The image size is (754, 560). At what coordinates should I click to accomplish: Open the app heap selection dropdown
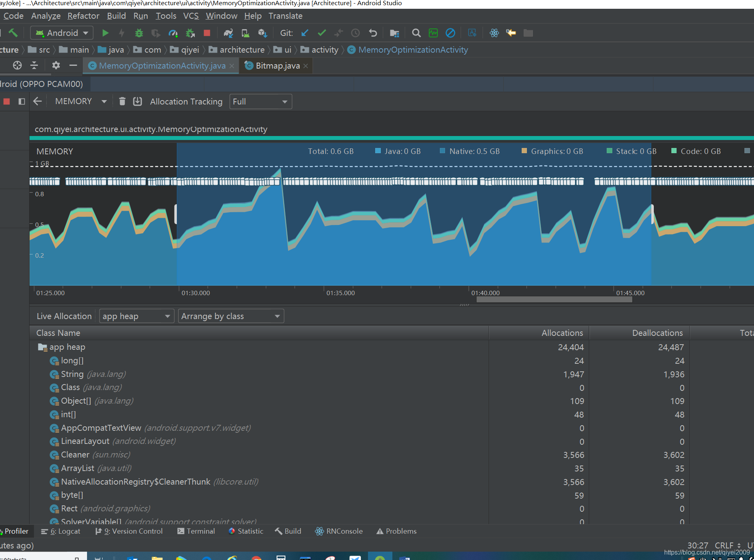[137, 316]
